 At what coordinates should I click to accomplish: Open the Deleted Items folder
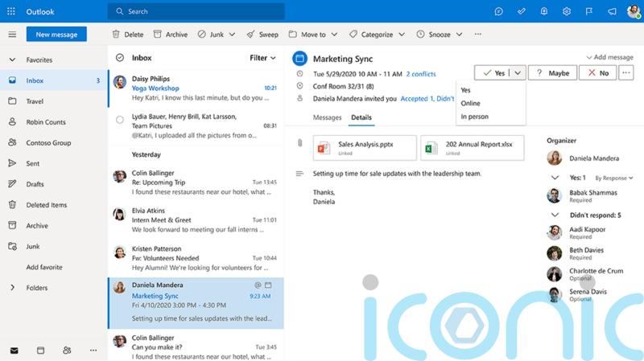click(54, 205)
